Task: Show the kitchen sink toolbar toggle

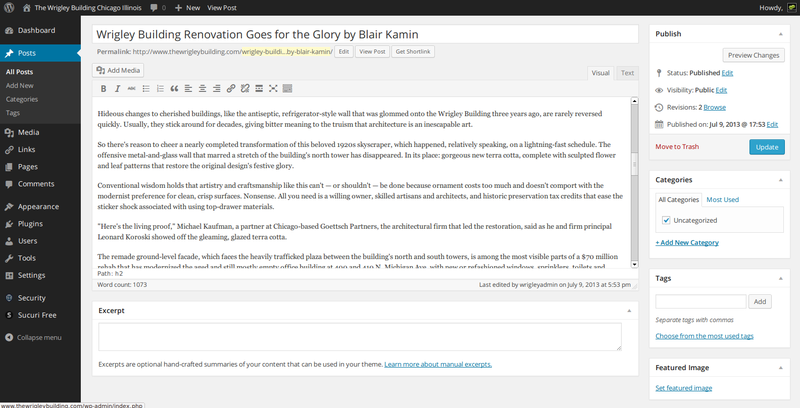Action: pos(287,88)
